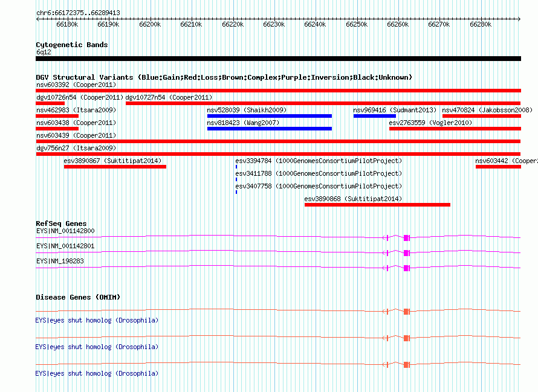Select the RefSeq Genes track title
Screen dimensions: 538x392
tap(62, 223)
